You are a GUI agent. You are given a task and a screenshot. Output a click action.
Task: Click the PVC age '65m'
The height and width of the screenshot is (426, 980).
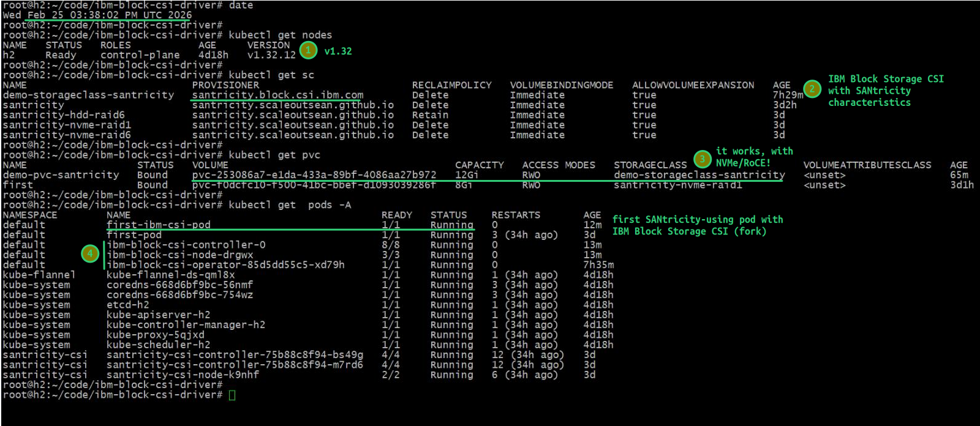click(x=959, y=175)
